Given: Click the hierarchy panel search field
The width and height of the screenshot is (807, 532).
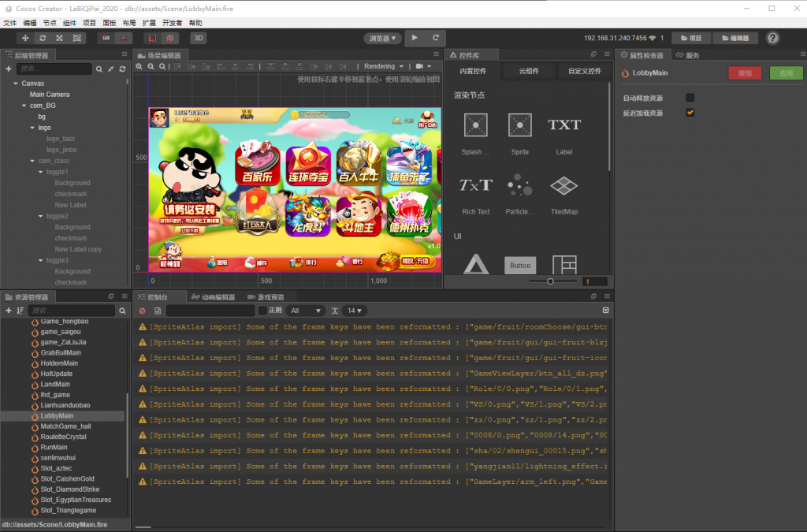Looking at the screenshot, I should (x=54, y=69).
